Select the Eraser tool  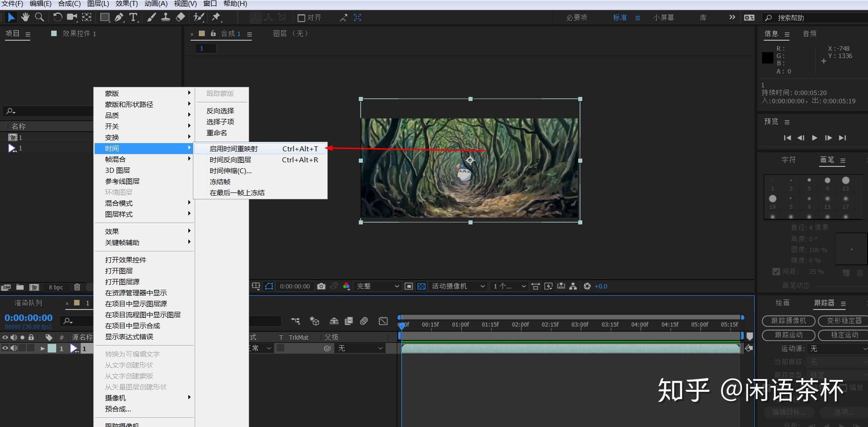[181, 17]
